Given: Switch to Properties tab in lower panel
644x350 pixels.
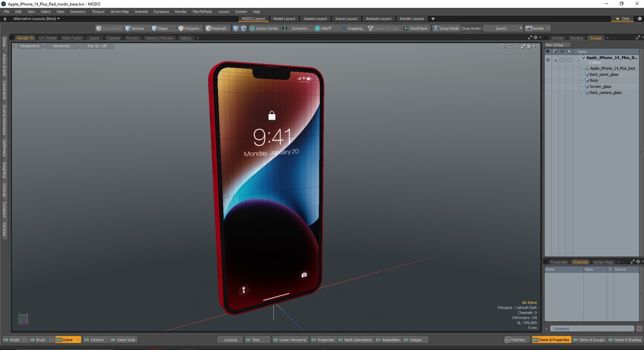Looking at the screenshot, I should [x=559, y=262].
